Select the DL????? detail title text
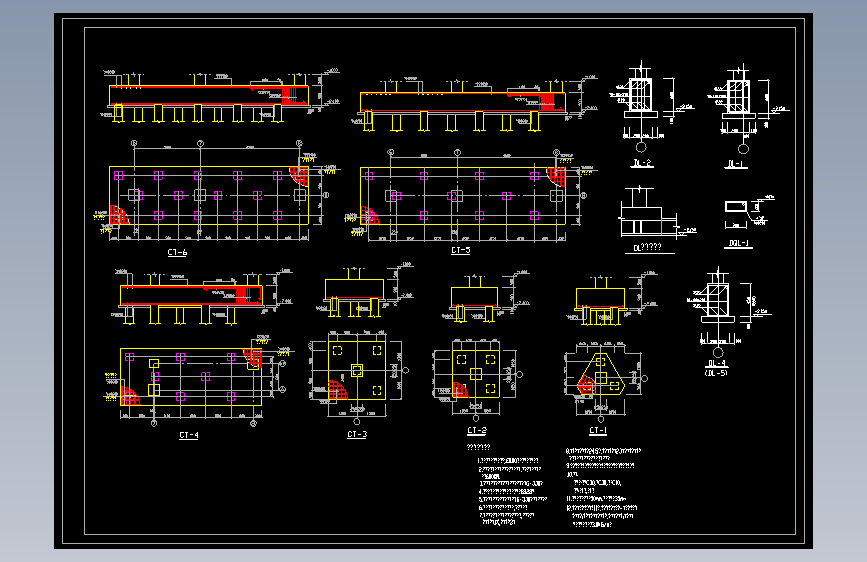867x562 pixels. pyautogui.click(x=647, y=247)
